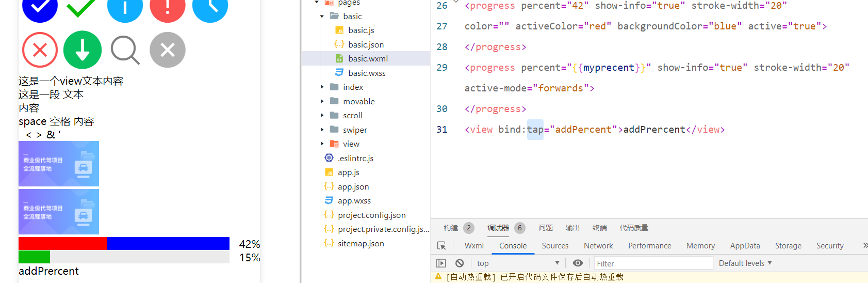The width and height of the screenshot is (868, 283).
Task: Switch to 问题 panel tab
Action: point(546,228)
